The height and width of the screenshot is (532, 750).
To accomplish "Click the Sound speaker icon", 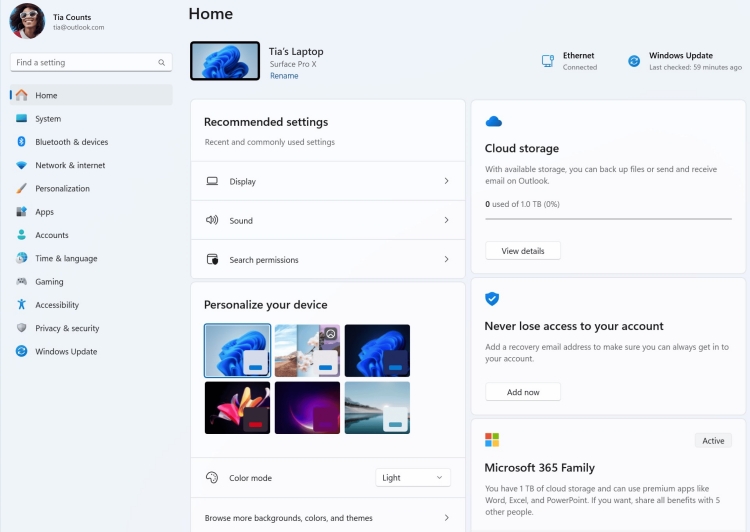I will coord(212,220).
